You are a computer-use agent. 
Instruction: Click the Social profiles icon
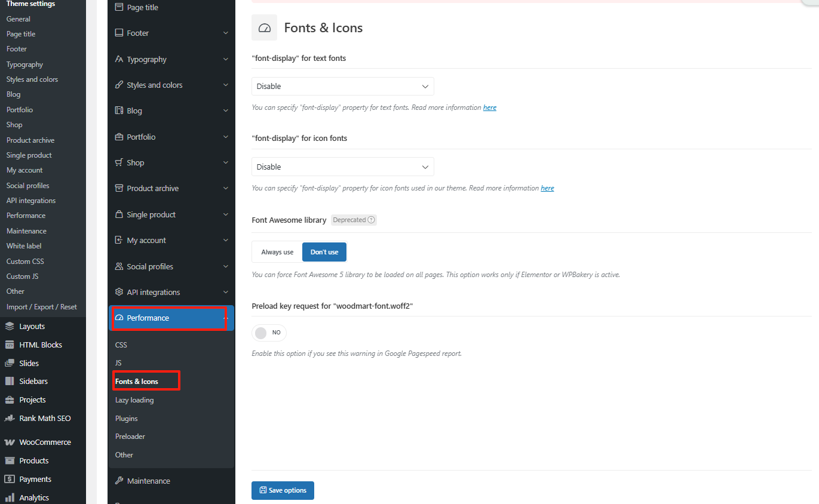(119, 266)
